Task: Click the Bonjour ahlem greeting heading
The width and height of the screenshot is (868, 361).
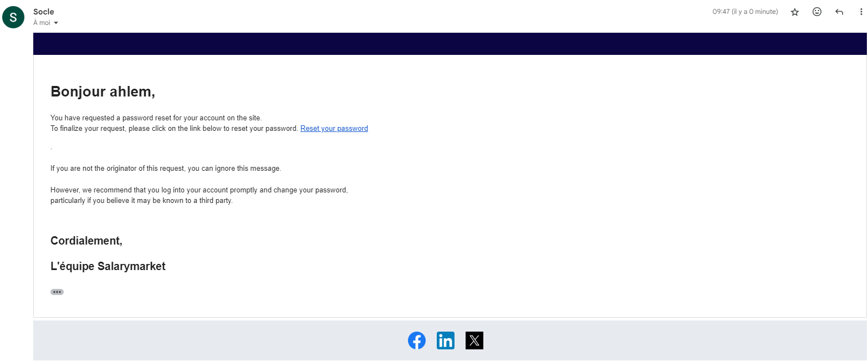Action: 103,91
